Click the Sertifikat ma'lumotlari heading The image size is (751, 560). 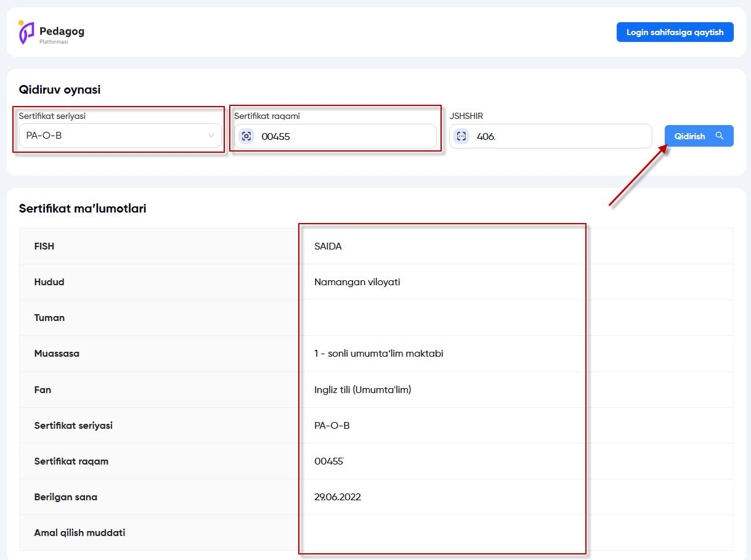[83, 208]
